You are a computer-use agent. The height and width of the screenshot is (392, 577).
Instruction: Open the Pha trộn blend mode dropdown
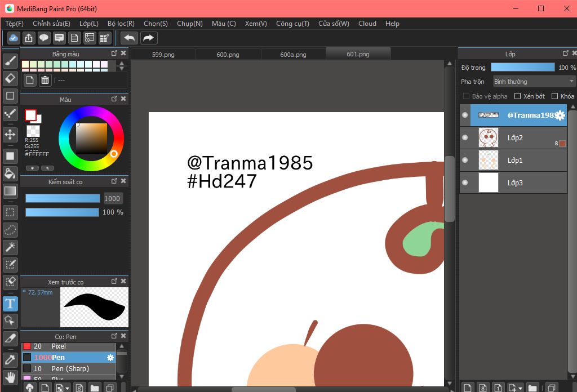point(534,81)
